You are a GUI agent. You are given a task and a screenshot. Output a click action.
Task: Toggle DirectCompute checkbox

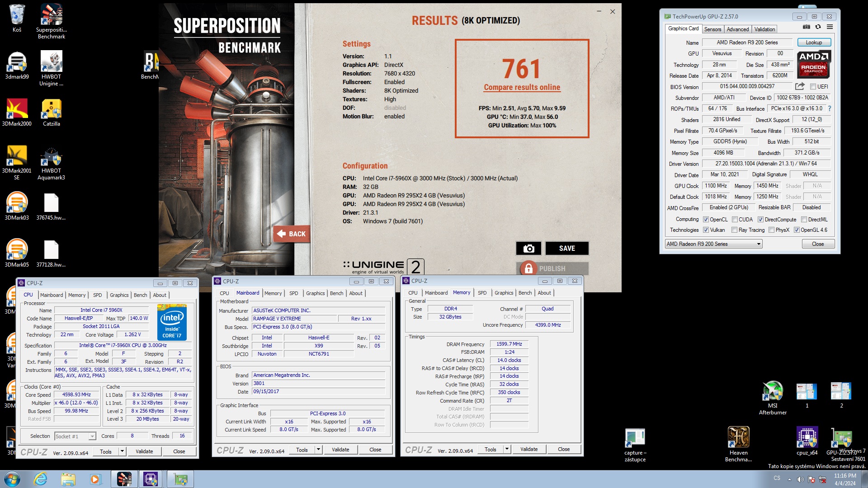(760, 220)
